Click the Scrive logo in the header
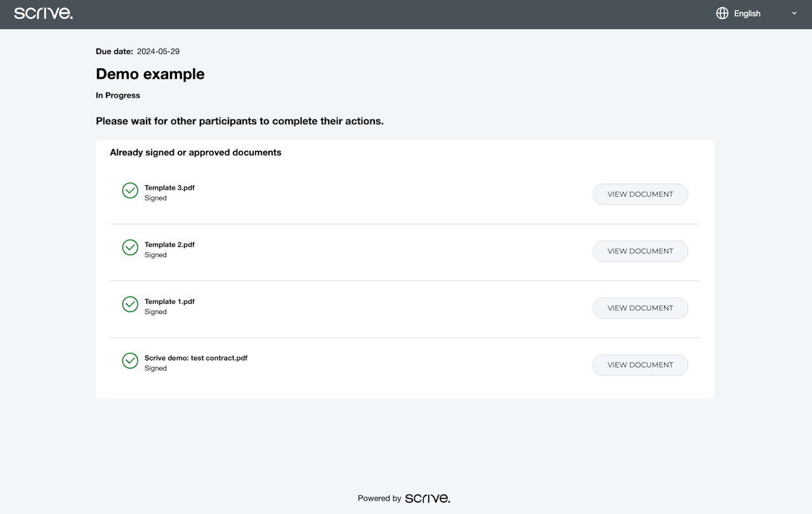Image resolution: width=812 pixels, height=514 pixels. pyautogui.click(x=43, y=13)
